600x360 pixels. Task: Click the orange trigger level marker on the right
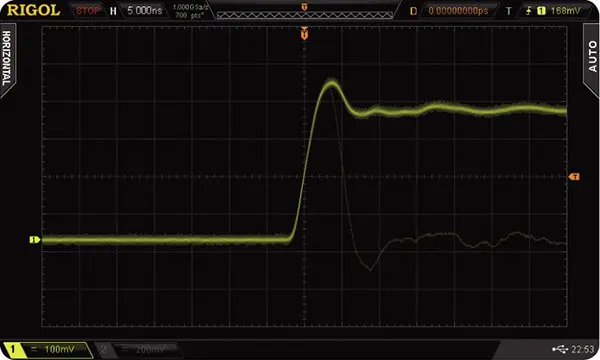pyautogui.click(x=574, y=176)
